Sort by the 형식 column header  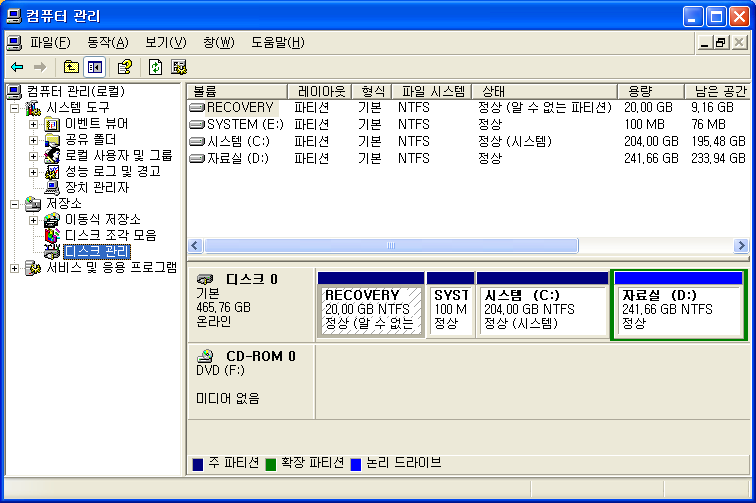pyautogui.click(x=371, y=91)
